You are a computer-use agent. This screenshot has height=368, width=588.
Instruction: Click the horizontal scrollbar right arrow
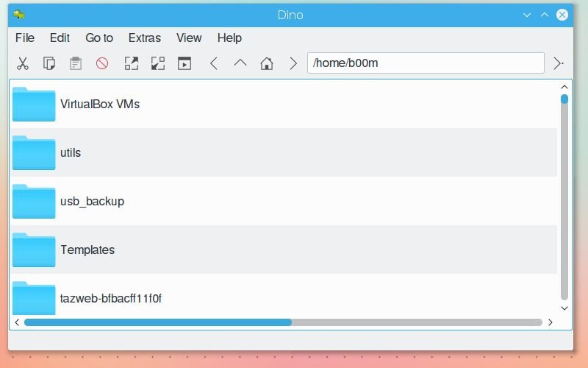[x=550, y=322]
